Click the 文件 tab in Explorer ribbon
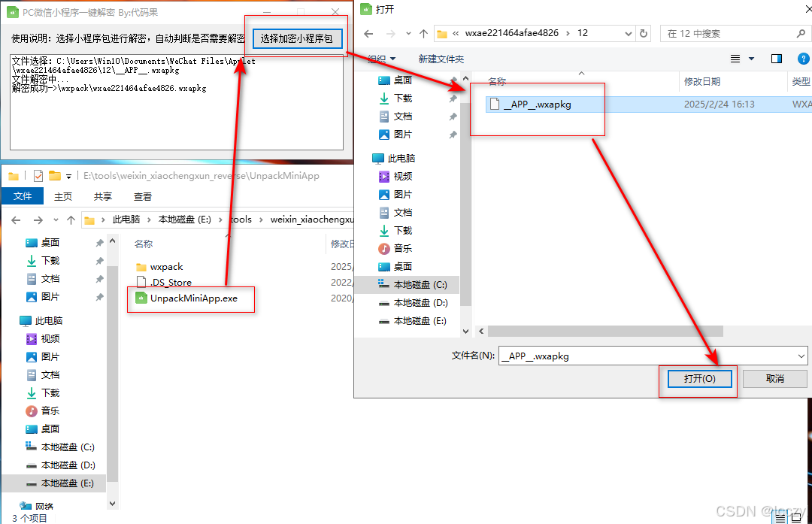This screenshot has width=812, height=524. point(23,196)
